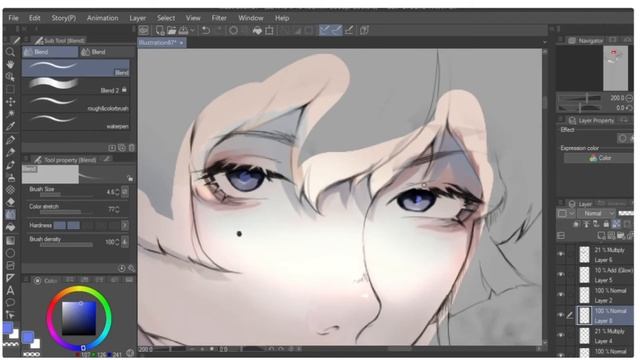640x360 pixels.
Task: Click the Clip Studio launcher icon in command bar
Action: coord(143,30)
